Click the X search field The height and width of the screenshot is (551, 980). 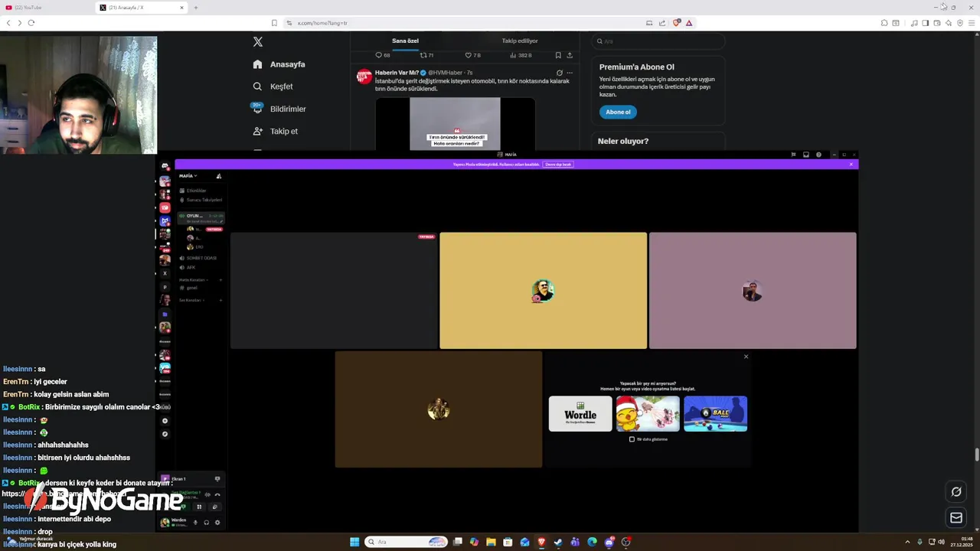coord(658,41)
